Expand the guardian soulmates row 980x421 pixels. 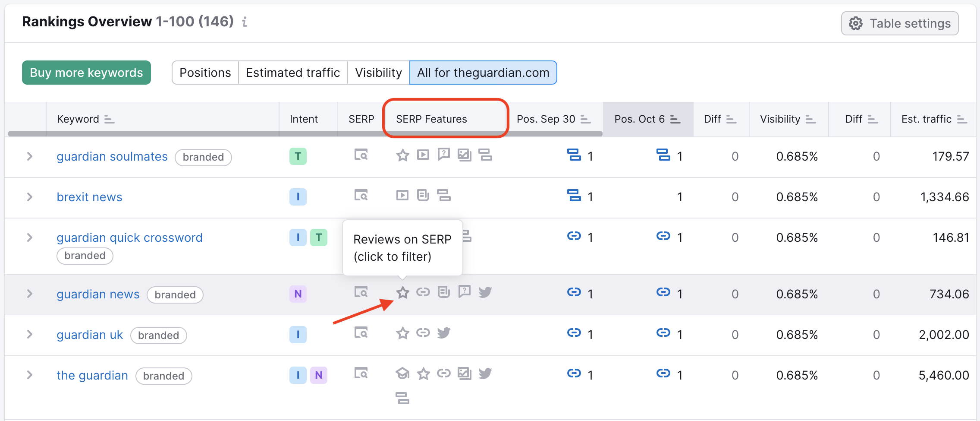(29, 156)
